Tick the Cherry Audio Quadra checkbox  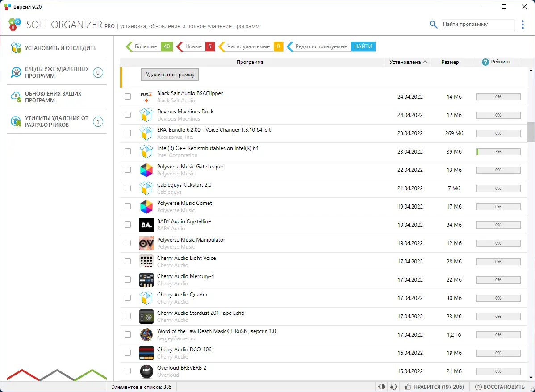point(128,298)
